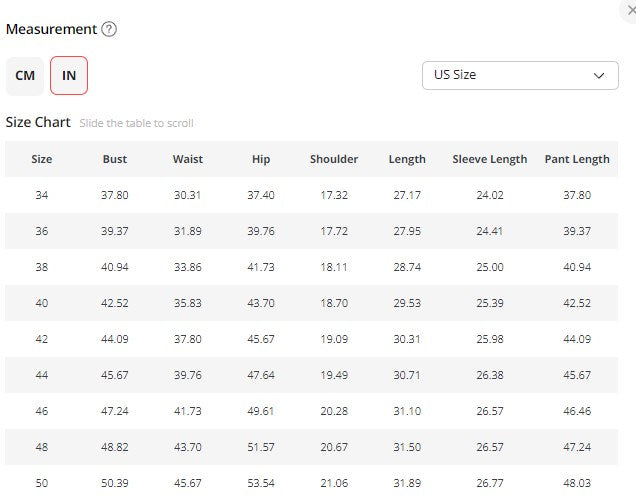Select the IN unit toggle

(69, 76)
